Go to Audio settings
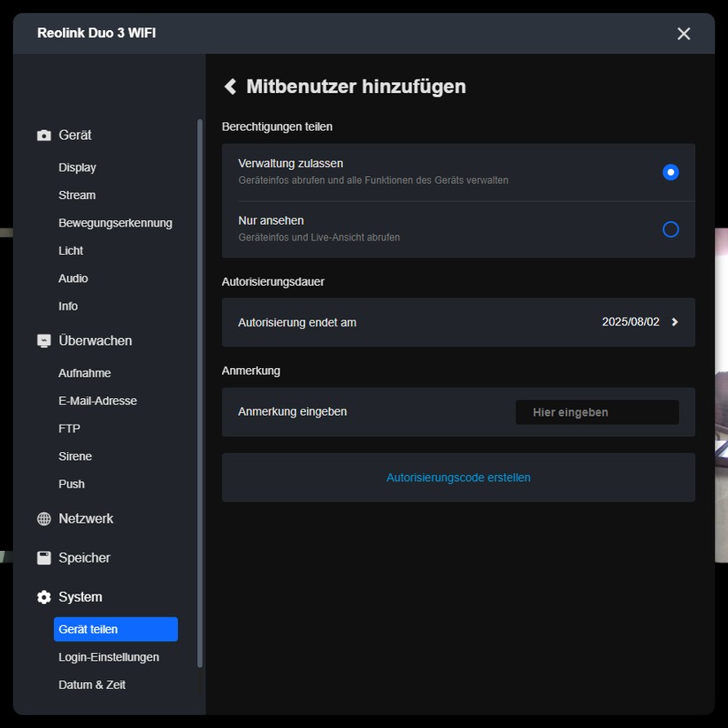 [73, 278]
